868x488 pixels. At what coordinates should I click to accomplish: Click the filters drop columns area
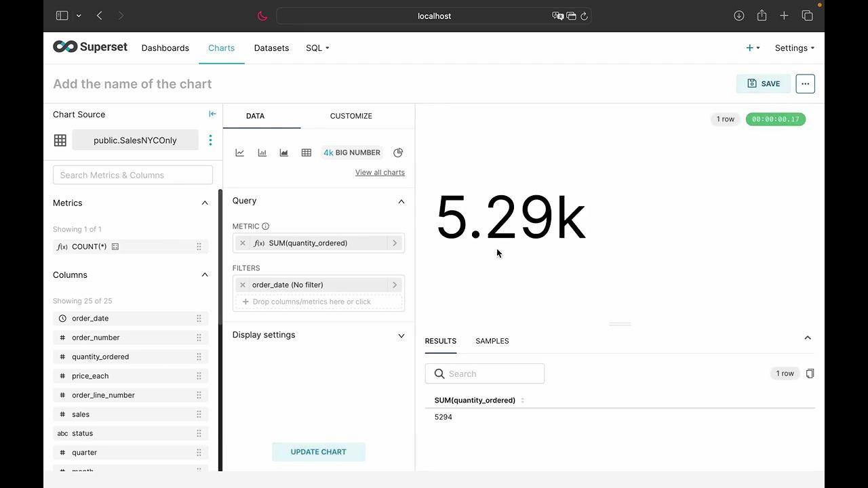319,302
